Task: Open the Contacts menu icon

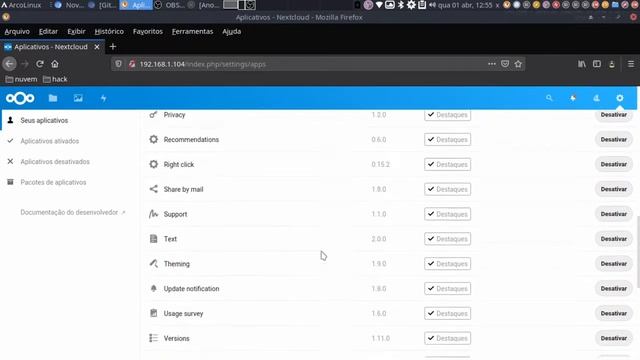Action: click(596, 98)
